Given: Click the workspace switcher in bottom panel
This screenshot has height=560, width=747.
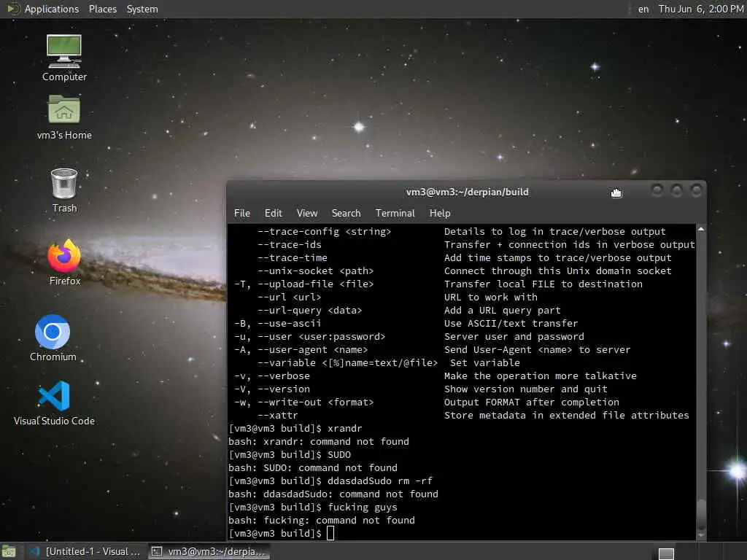Looking at the screenshot, I should tap(666, 553).
